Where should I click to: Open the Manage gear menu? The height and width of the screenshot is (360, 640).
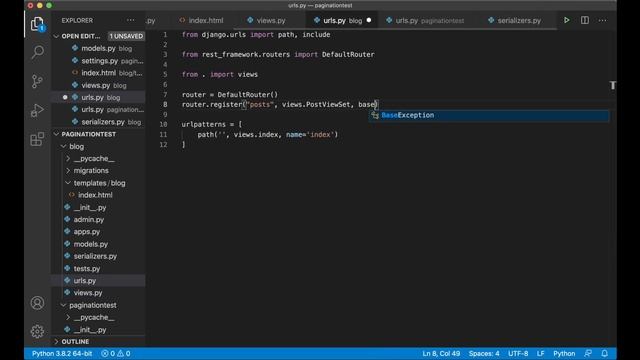click(x=37, y=331)
